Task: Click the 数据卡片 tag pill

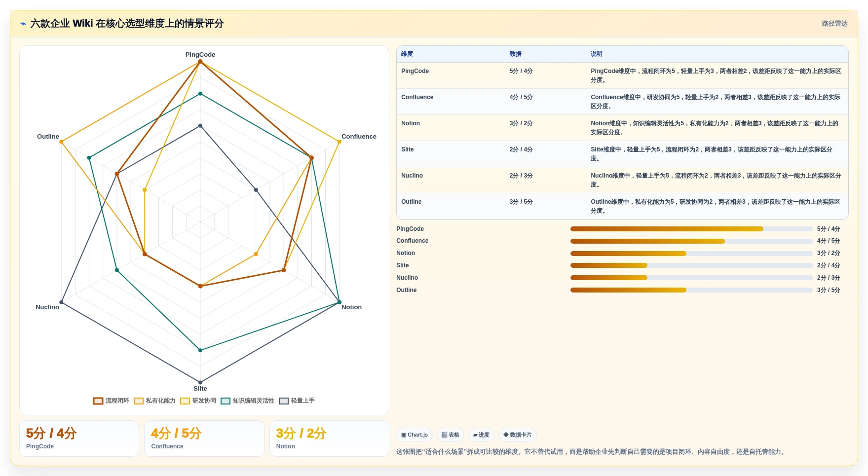Action: pyautogui.click(x=518, y=435)
